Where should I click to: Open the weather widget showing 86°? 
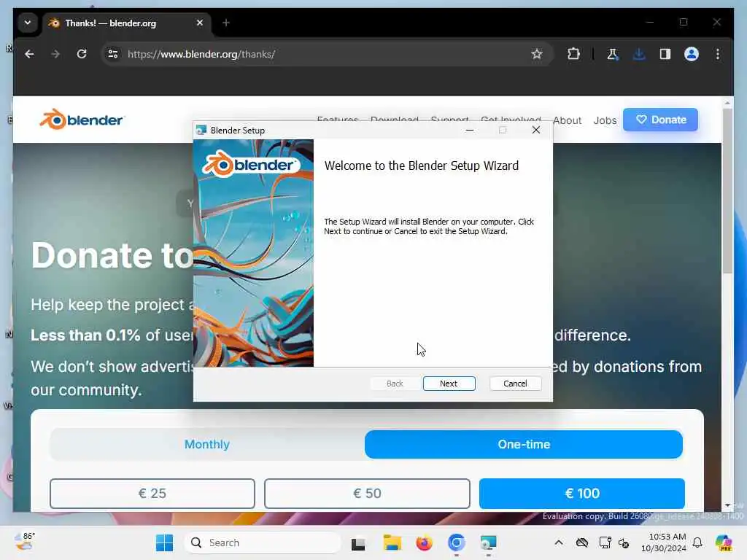[24, 542]
